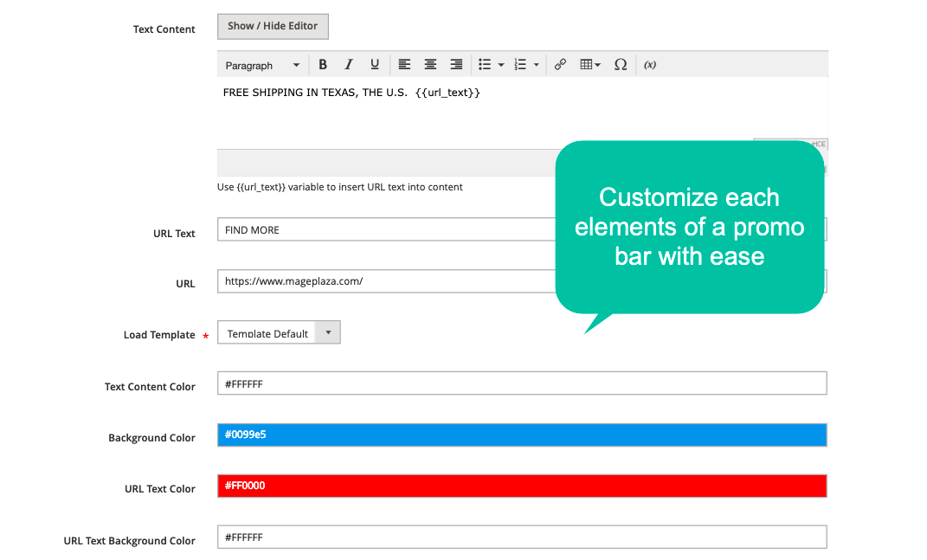The image size is (927, 560).
Task: Align the text content left
Action: pyautogui.click(x=404, y=64)
